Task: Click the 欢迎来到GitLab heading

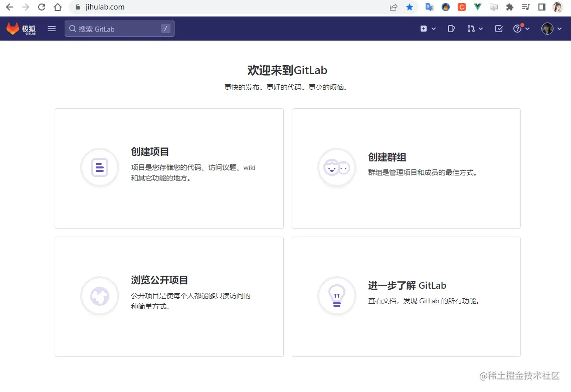Action: 287,70
